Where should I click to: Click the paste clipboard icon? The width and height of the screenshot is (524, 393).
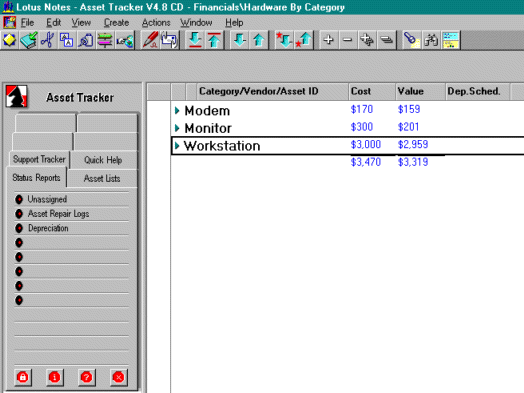coord(86,40)
